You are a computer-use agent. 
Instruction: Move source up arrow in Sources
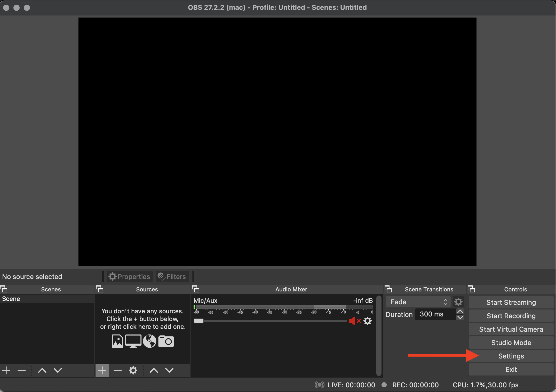click(x=154, y=371)
